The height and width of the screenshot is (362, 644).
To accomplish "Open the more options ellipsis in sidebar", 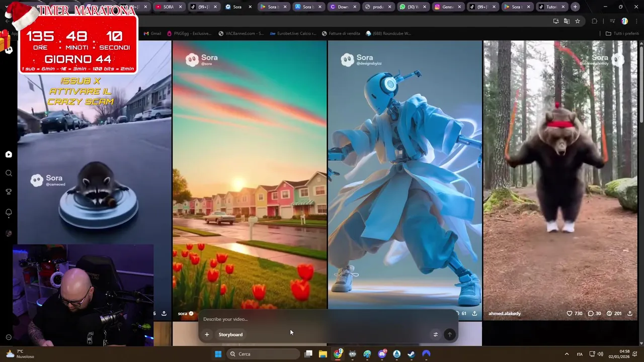I will pyautogui.click(x=9, y=337).
